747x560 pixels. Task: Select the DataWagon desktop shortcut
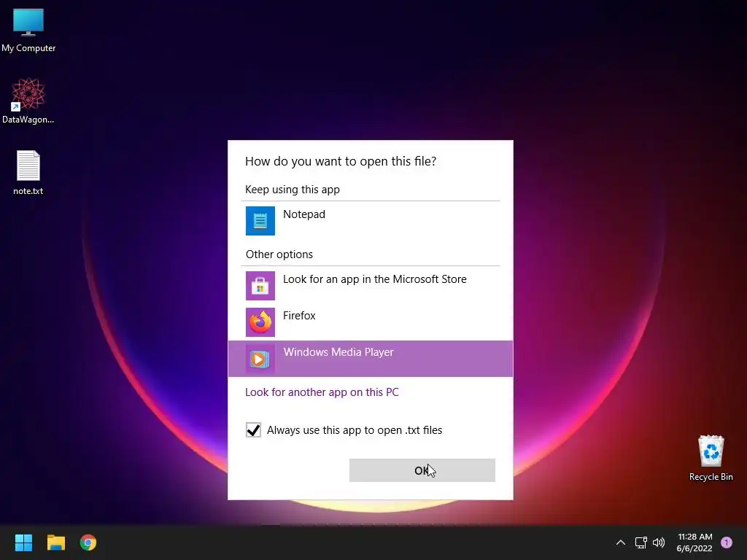(28, 101)
